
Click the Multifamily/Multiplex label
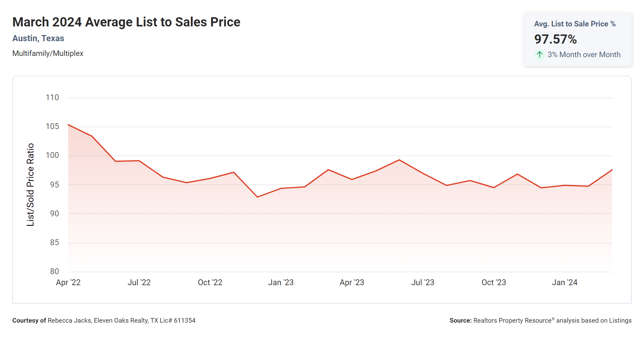pos(48,53)
